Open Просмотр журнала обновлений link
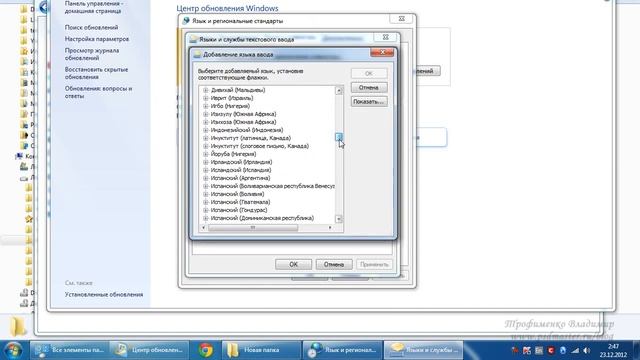This screenshot has height=360, width=640. [92, 54]
